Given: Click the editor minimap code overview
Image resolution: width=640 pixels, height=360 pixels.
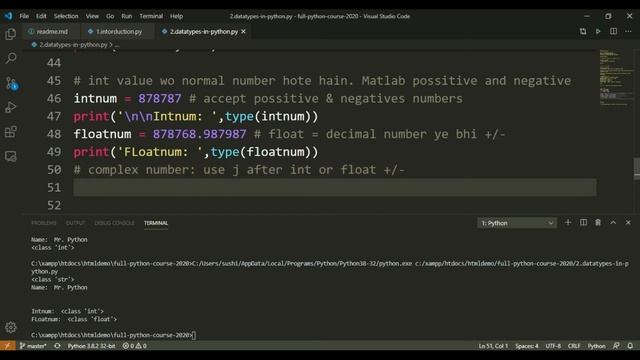Looking at the screenshot, I should (616, 78).
